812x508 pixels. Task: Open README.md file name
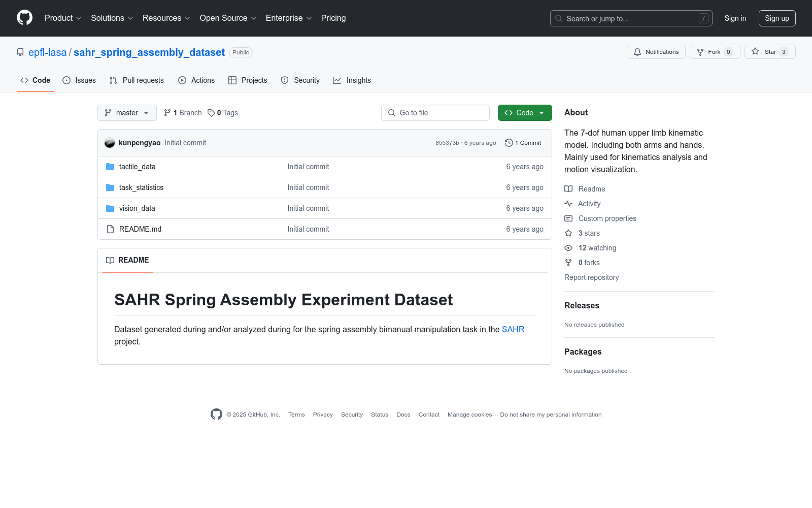140,229
